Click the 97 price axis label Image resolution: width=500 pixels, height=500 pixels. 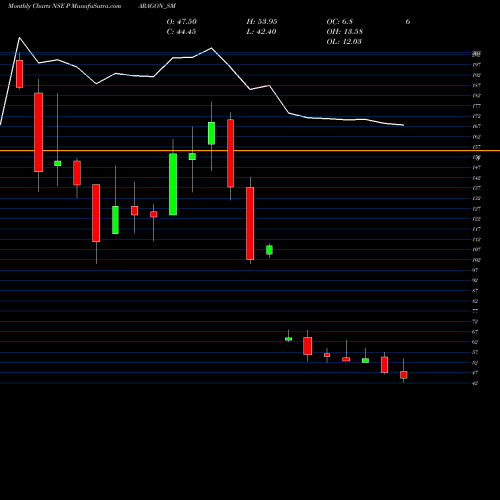click(x=475, y=270)
